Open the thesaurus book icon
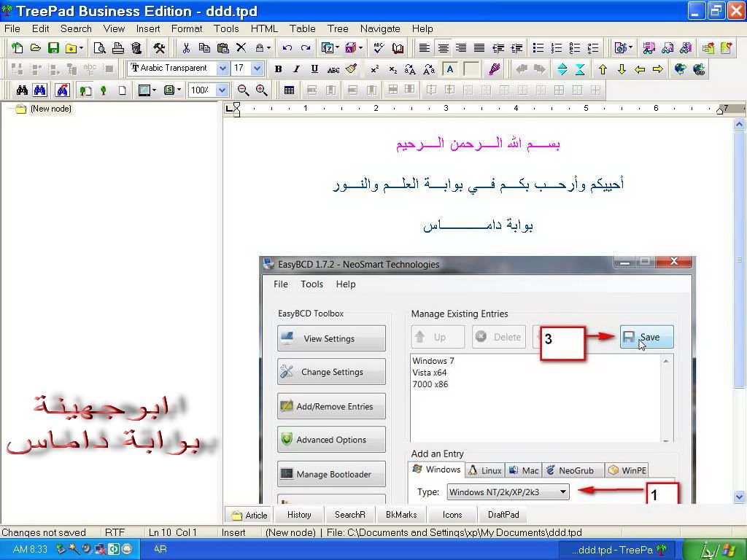Image resolution: width=747 pixels, height=560 pixels. click(x=398, y=47)
